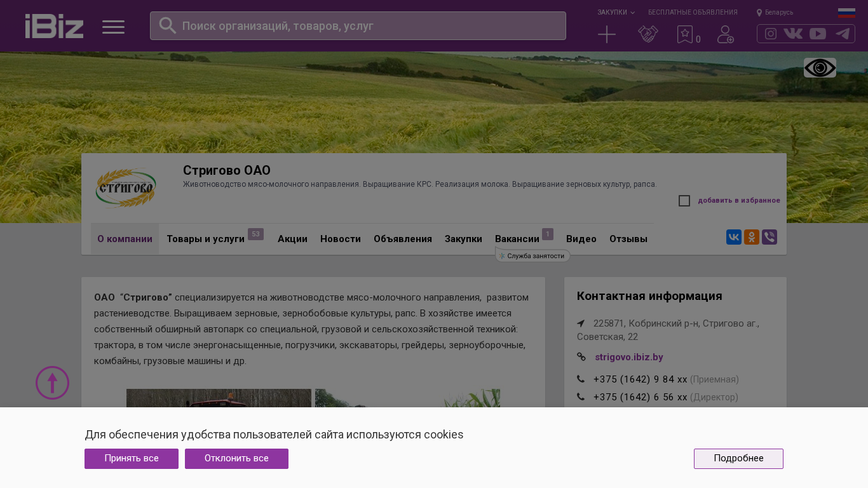This screenshot has width=868, height=488.
Task: Open the handshake partners icon
Action: tap(648, 34)
